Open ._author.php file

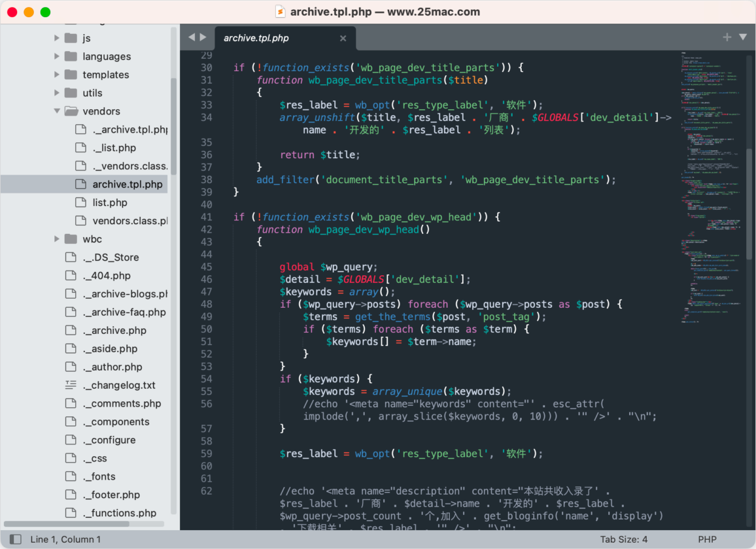112,367
